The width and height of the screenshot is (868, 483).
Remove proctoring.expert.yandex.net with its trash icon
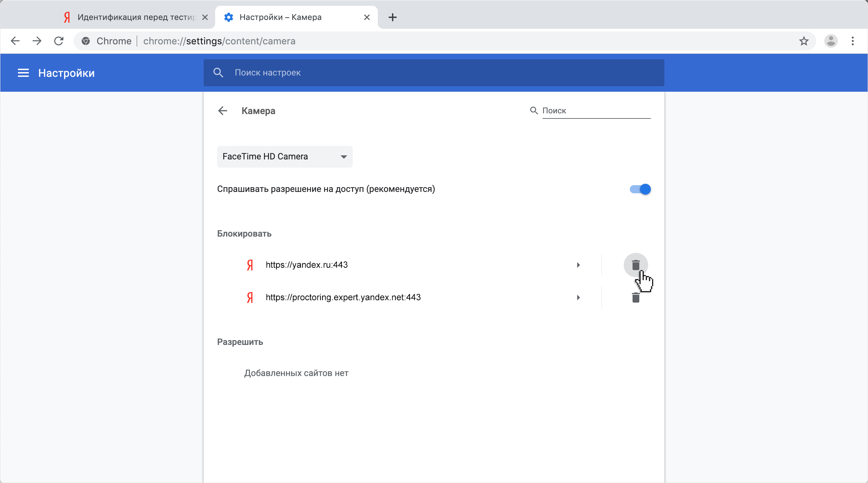click(x=636, y=298)
